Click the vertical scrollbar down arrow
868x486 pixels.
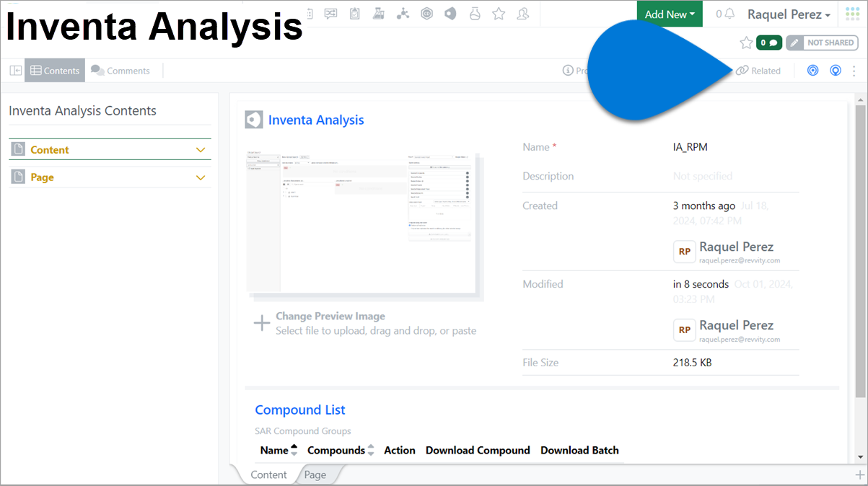860,456
